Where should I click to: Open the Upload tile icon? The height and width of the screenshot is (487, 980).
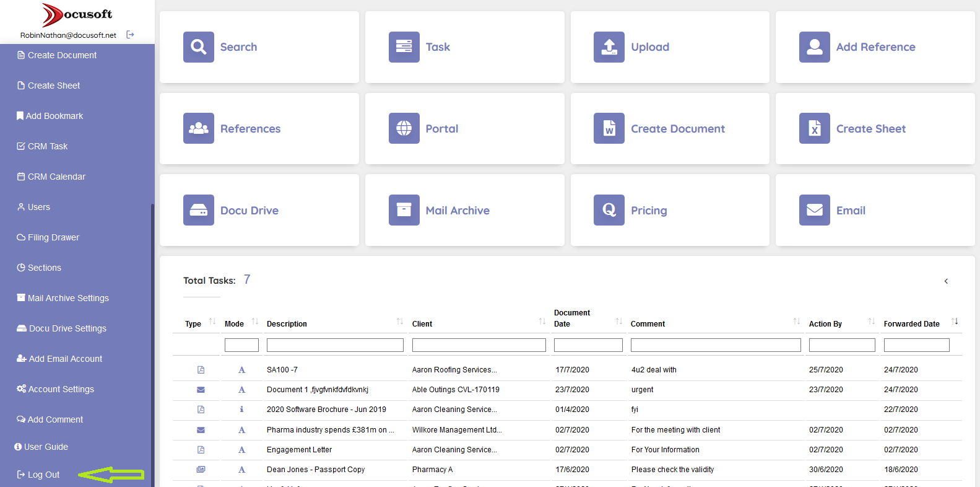tap(609, 47)
